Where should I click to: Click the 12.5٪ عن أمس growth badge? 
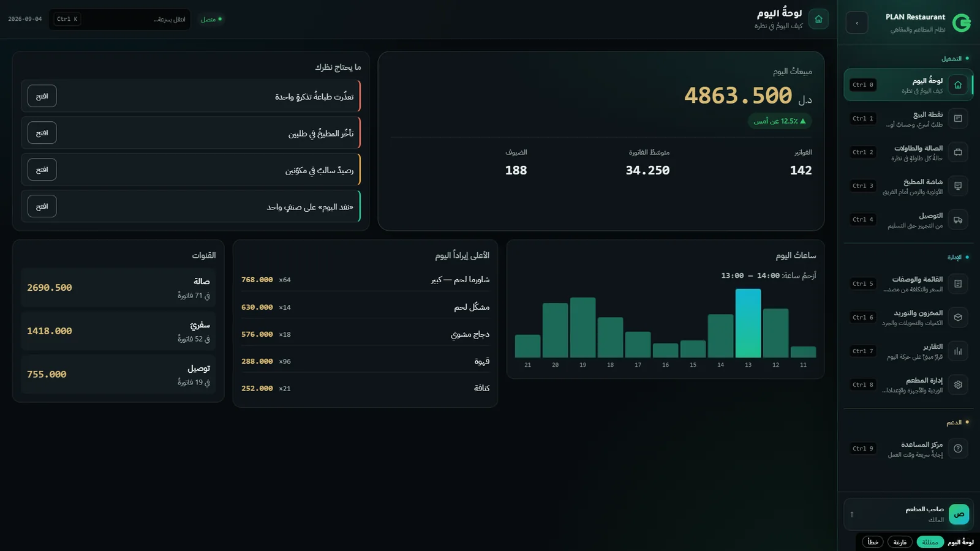coord(780,121)
